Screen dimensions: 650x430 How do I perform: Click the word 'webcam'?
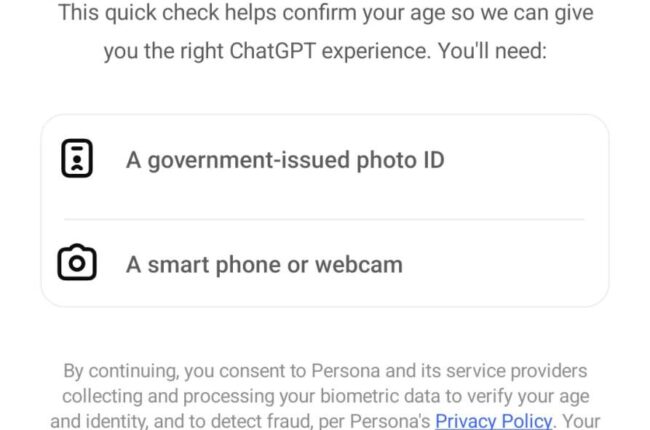pyautogui.click(x=358, y=265)
